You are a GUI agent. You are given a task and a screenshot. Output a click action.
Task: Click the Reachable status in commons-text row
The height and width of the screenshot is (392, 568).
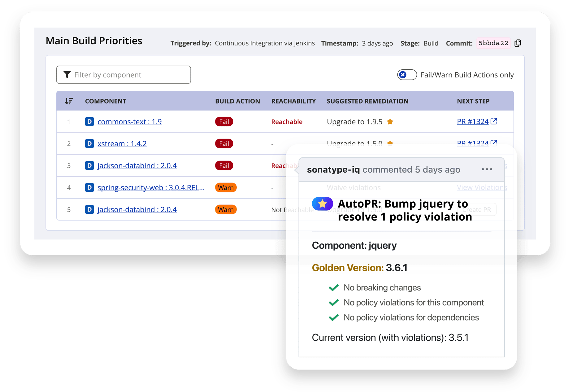287,122
